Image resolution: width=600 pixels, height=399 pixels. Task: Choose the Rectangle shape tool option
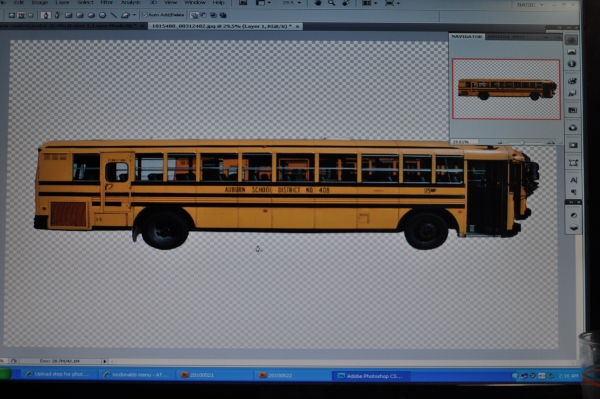(x=69, y=15)
